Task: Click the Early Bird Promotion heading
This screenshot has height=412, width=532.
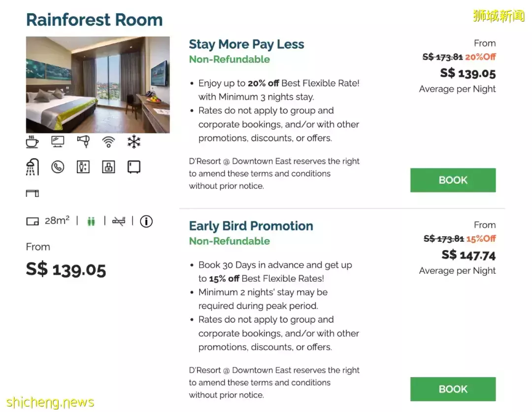Action: 251,226
